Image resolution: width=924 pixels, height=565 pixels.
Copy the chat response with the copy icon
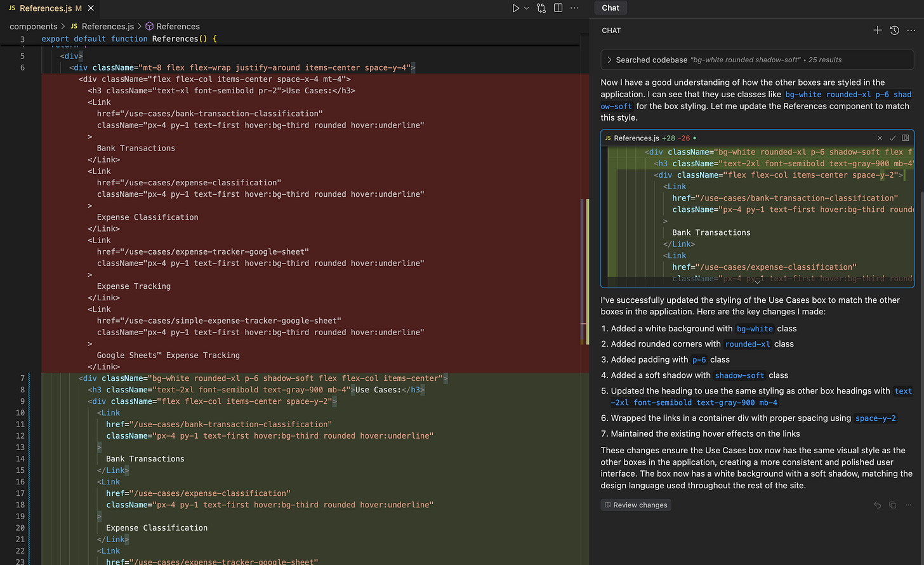point(893,505)
